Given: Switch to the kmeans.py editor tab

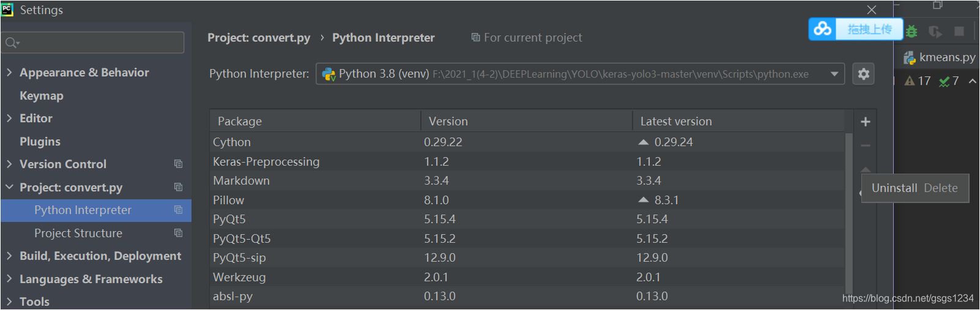Looking at the screenshot, I should tap(940, 57).
